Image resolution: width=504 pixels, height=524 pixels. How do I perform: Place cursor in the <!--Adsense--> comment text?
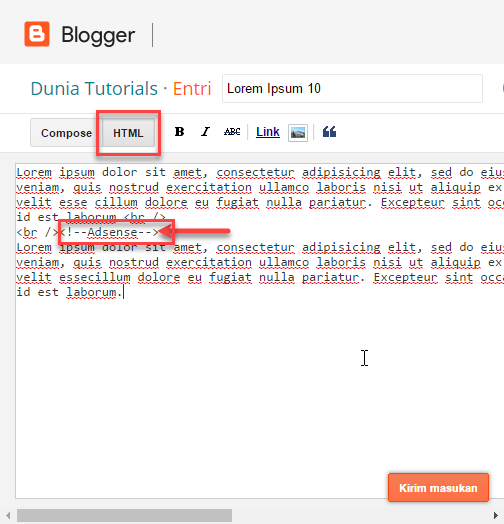(x=109, y=232)
